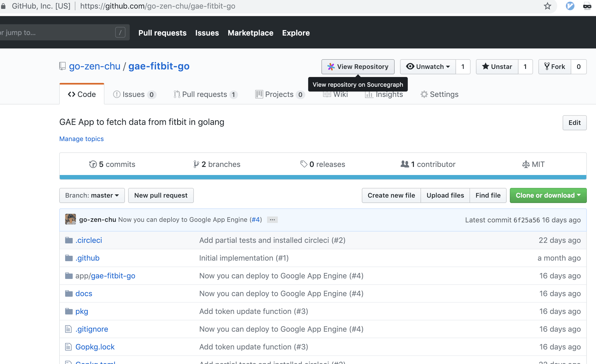Viewport: 596px width, 364px height.
Task: Edit the repository description
Action: [x=574, y=123]
